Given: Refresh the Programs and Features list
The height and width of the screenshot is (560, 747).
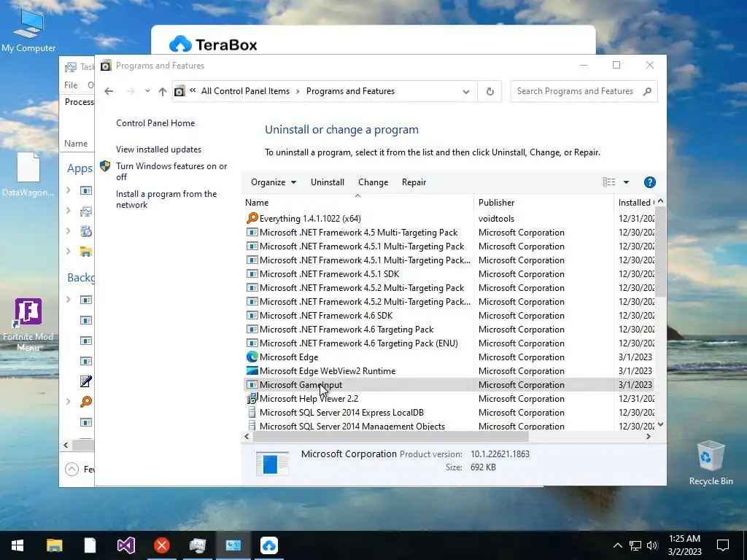Looking at the screenshot, I should pyautogui.click(x=489, y=91).
